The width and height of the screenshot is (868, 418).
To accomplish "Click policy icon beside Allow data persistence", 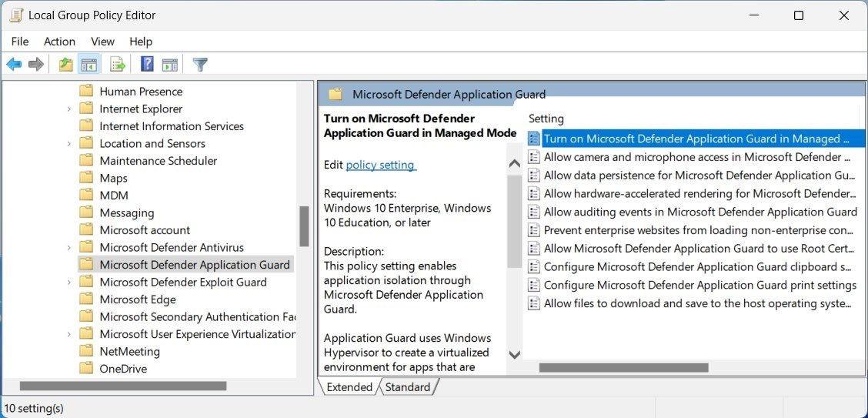I will click(533, 175).
